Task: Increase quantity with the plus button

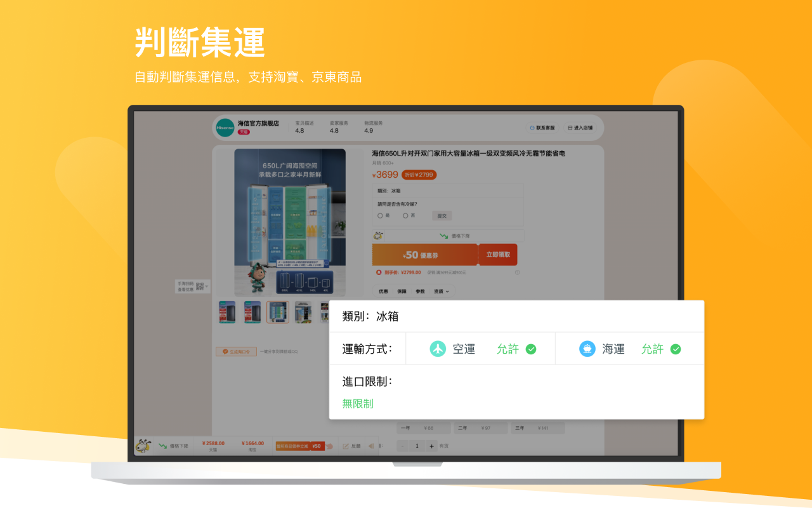Action: tap(432, 446)
